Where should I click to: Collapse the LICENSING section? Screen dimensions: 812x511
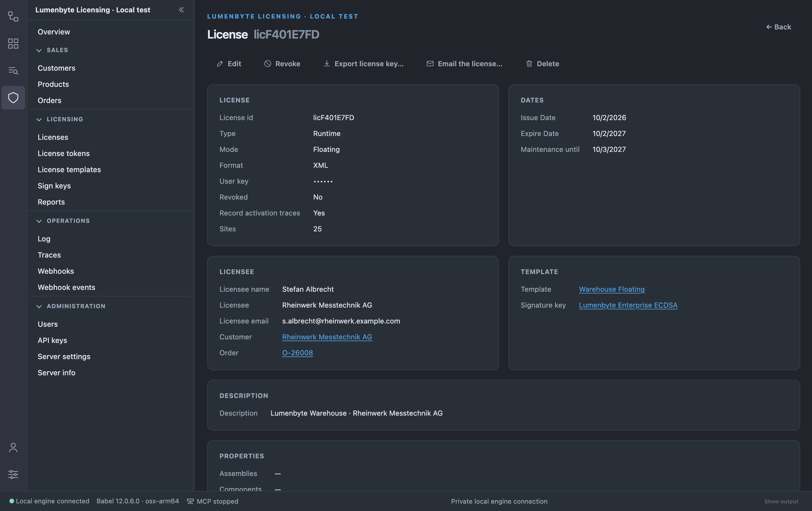39,120
